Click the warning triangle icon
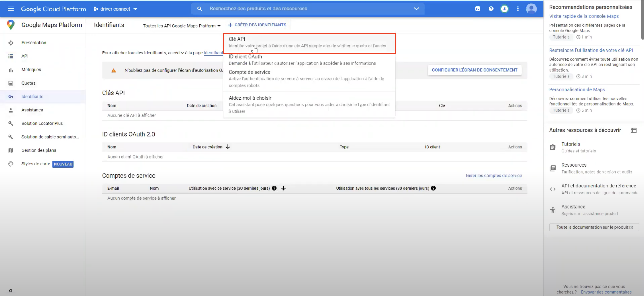The height and width of the screenshot is (296, 644). point(114,70)
